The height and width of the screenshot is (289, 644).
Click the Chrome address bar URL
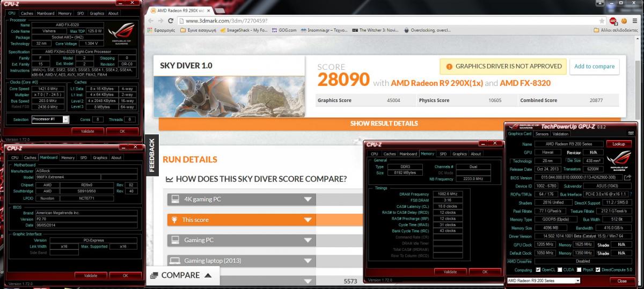226,20
